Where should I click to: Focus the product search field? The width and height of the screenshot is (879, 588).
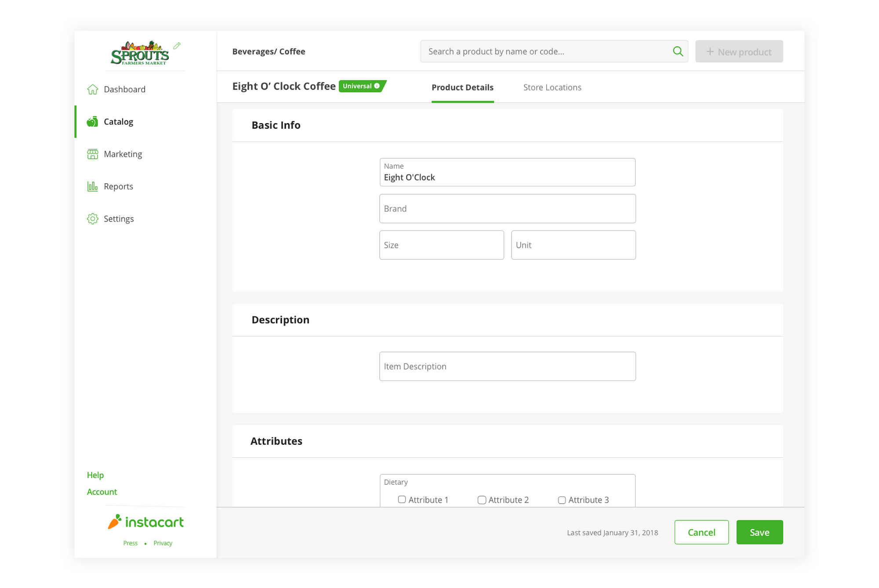click(x=554, y=51)
